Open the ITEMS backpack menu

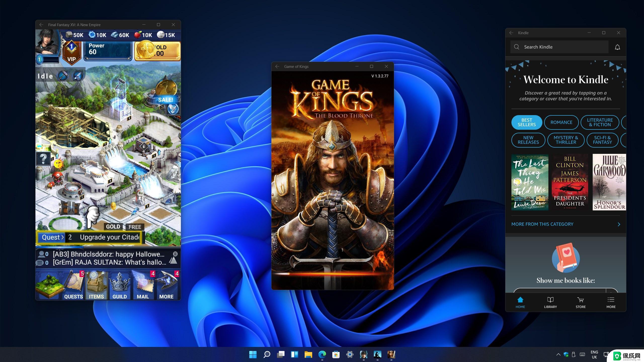(x=96, y=286)
